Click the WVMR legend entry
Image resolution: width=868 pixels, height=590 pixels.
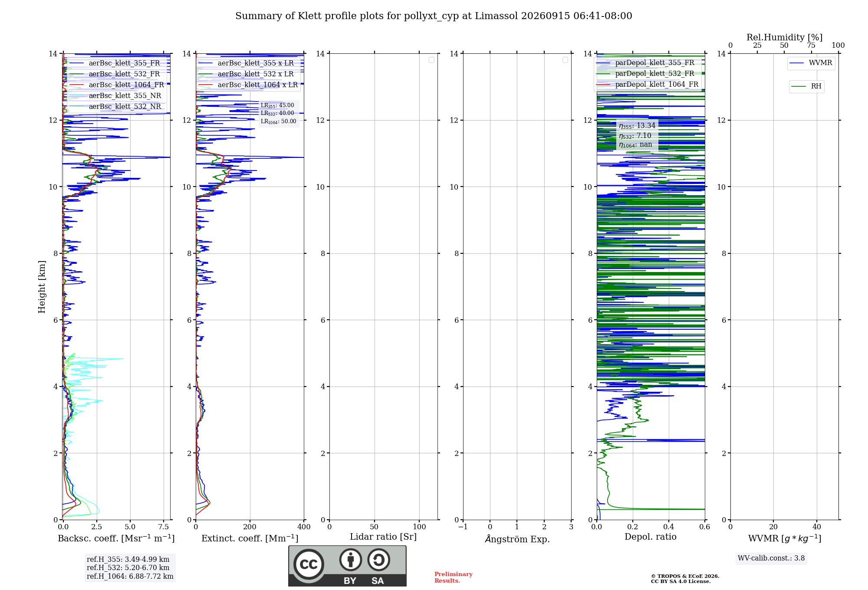(811, 63)
